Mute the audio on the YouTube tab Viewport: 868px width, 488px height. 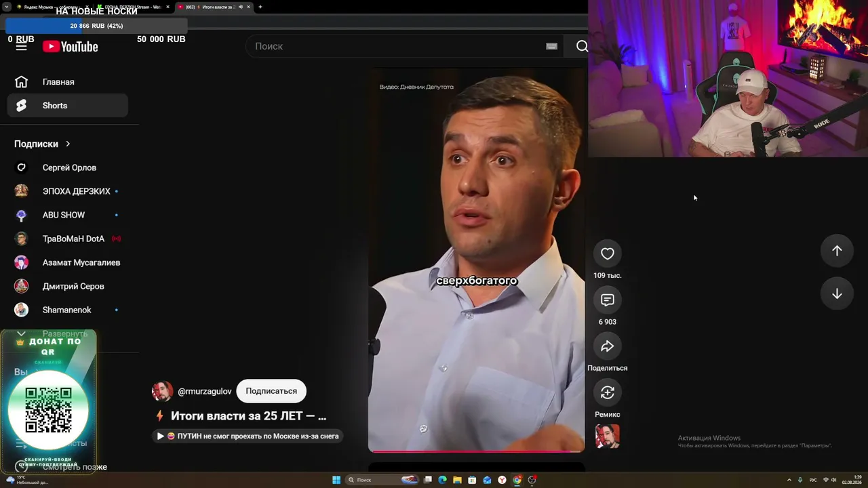point(240,7)
